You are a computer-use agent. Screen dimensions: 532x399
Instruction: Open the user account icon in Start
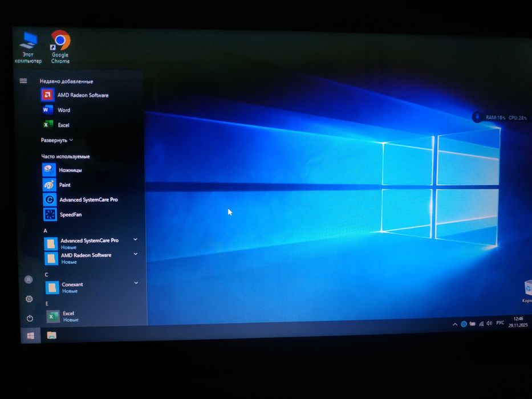[29, 279]
